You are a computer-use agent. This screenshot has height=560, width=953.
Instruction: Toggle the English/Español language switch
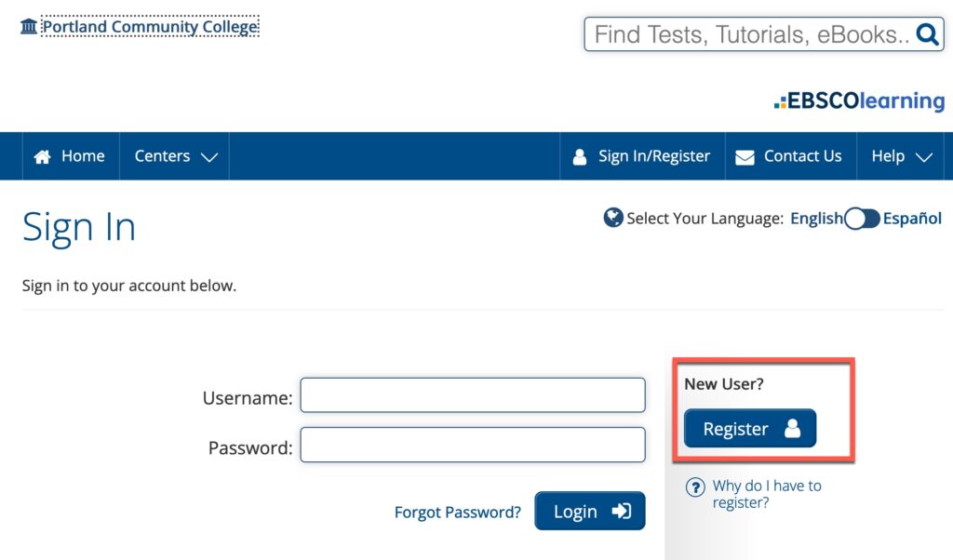point(862,219)
